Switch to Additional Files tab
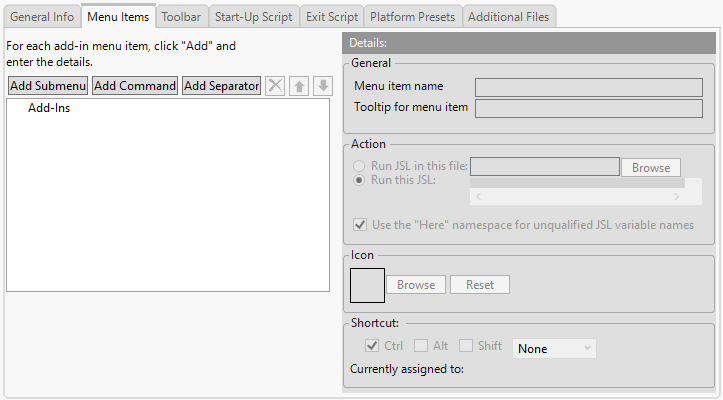 coord(509,17)
